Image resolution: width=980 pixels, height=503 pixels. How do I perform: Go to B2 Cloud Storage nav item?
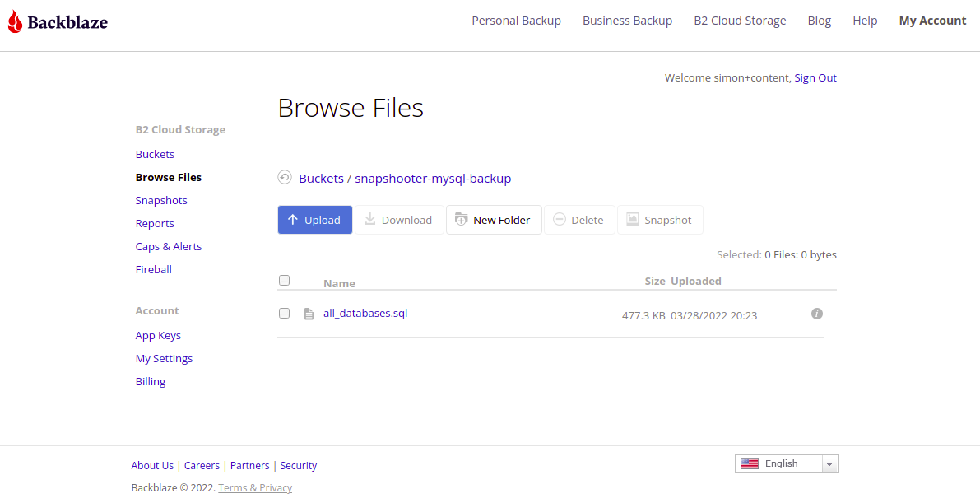740,21
